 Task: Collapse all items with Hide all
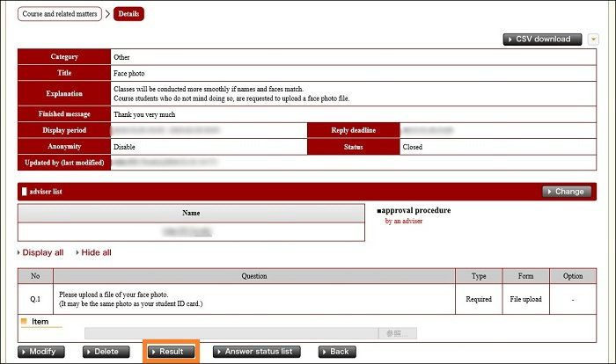click(93, 252)
